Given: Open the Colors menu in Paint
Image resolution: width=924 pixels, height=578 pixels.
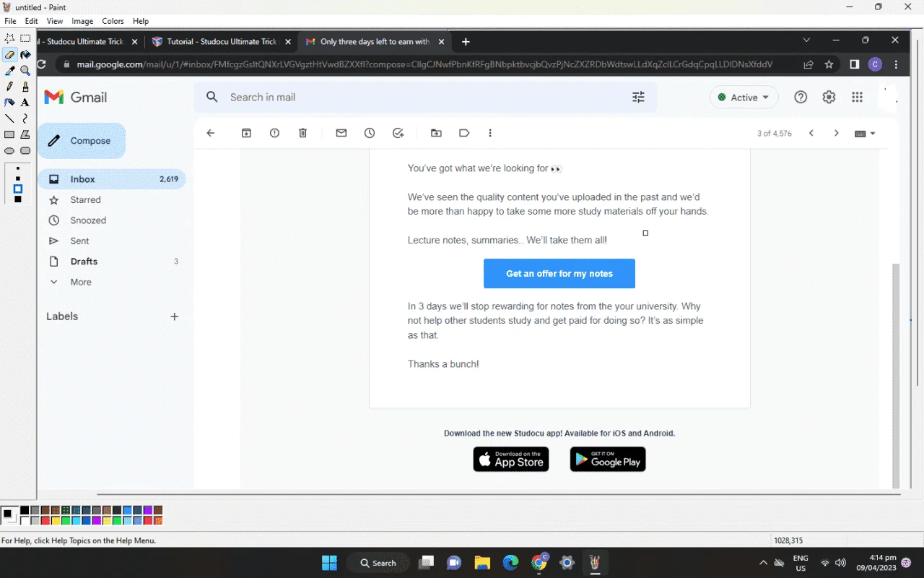Looking at the screenshot, I should click(x=113, y=22).
